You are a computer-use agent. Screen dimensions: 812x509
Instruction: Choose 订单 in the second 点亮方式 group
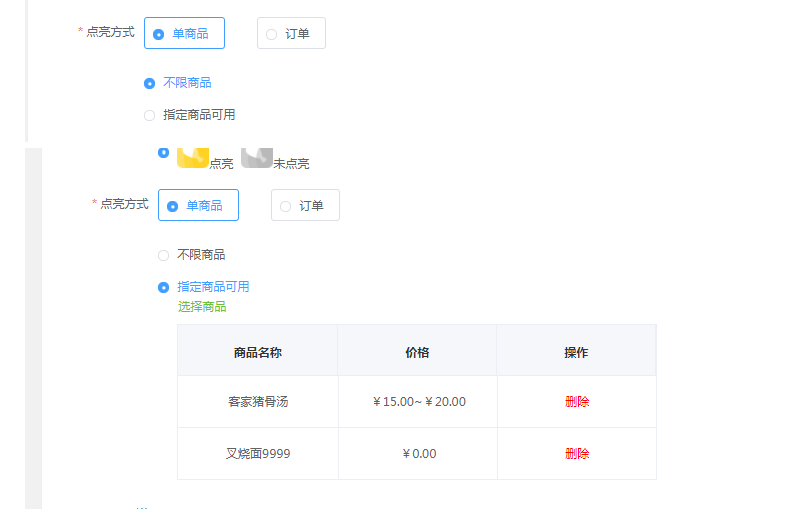(x=305, y=206)
